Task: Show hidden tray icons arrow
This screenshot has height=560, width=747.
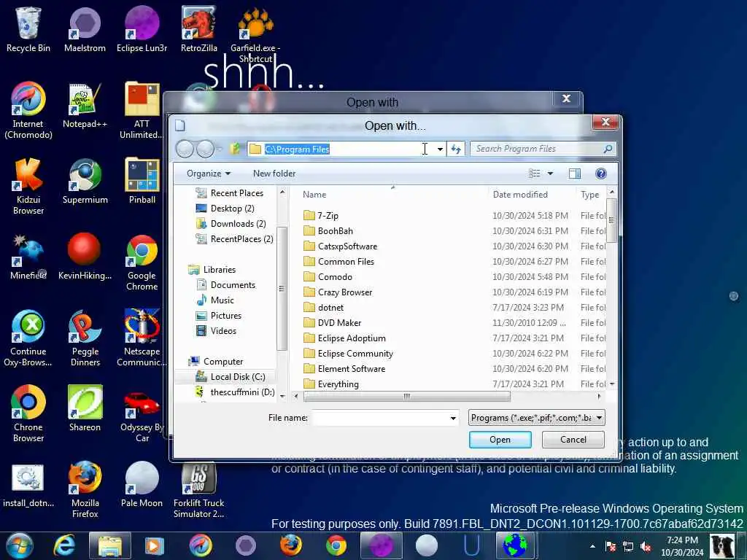Action: (x=592, y=546)
